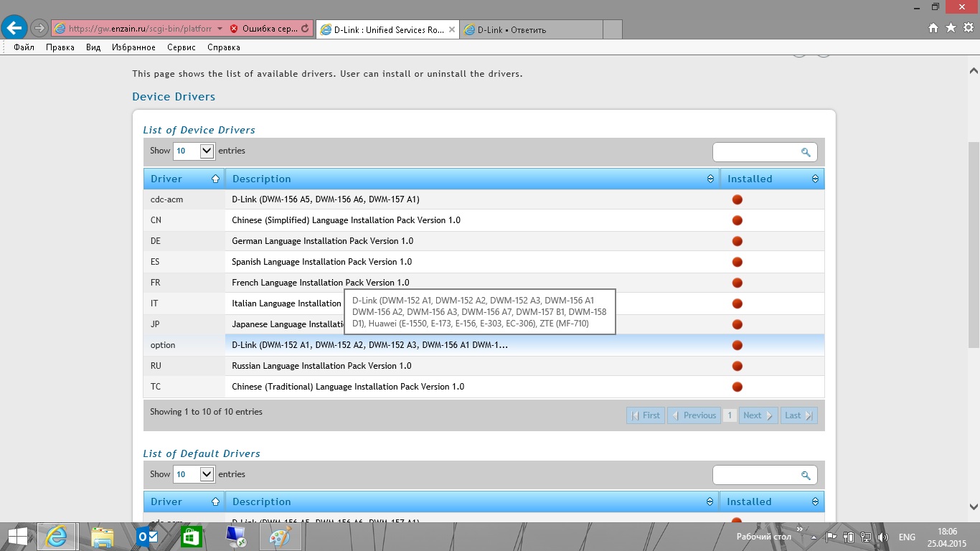Screen dimensions: 980x551
Task: Click the page scrollbar down arrow
Action: coord(974,507)
